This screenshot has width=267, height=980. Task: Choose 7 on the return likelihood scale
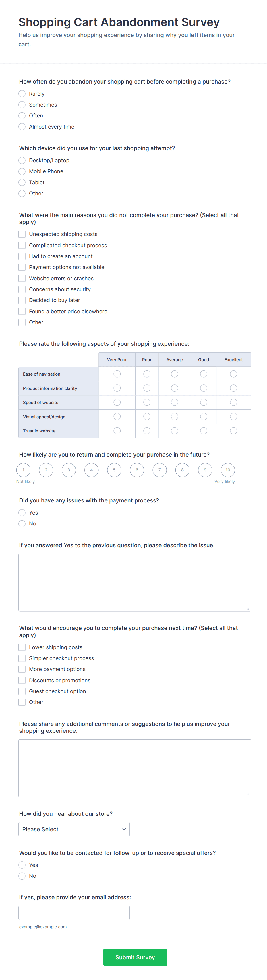(159, 470)
